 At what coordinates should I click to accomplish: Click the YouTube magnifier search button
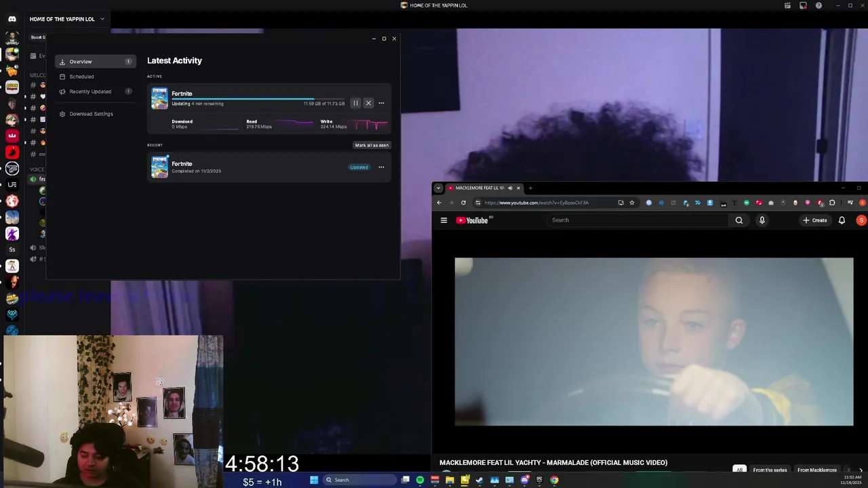[739, 220]
